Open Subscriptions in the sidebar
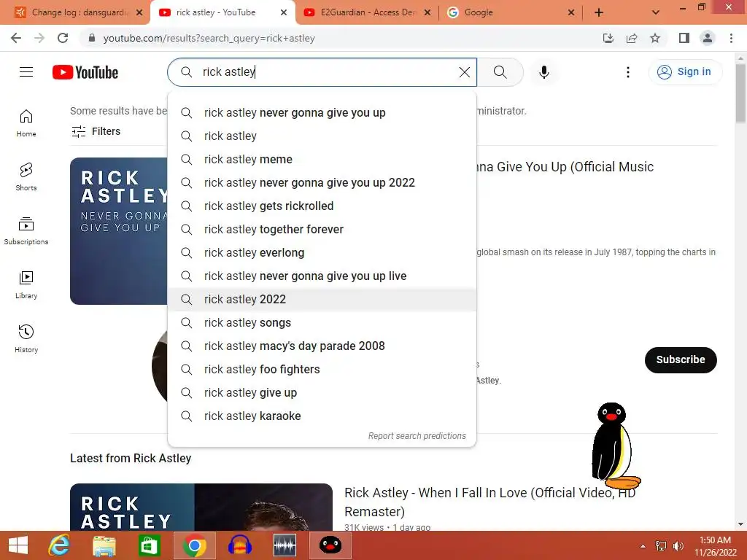Viewport: 747px width, 560px height. point(26,230)
